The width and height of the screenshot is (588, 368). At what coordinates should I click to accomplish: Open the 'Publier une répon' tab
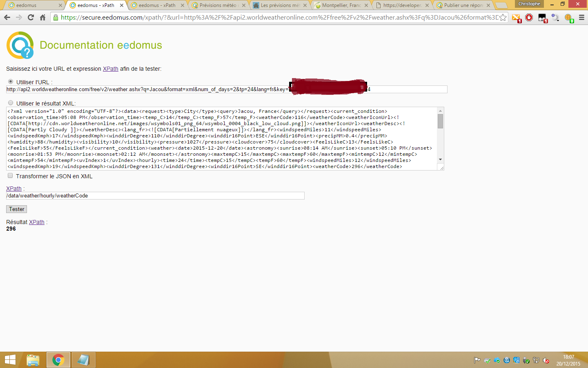point(463,5)
